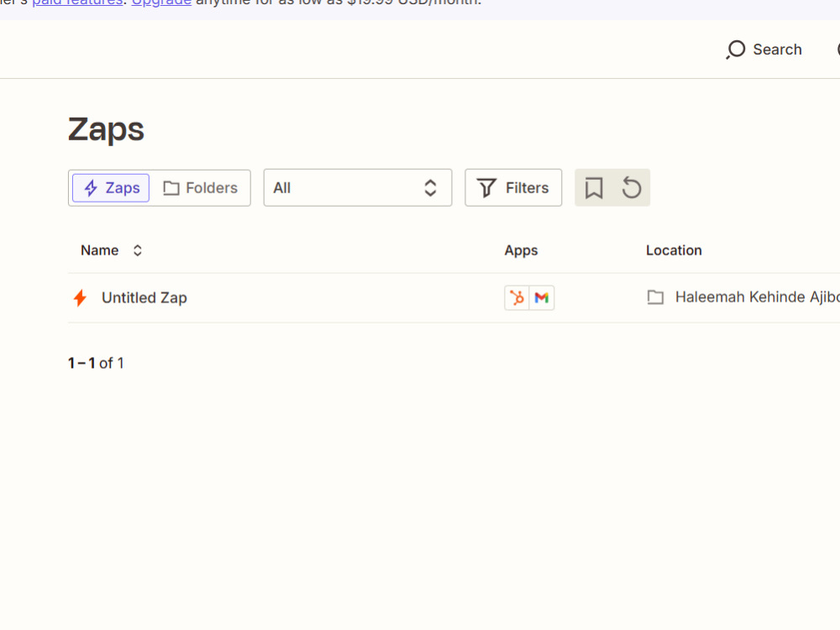
Task: Switch to the Folders tab
Action: [x=201, y=188]
